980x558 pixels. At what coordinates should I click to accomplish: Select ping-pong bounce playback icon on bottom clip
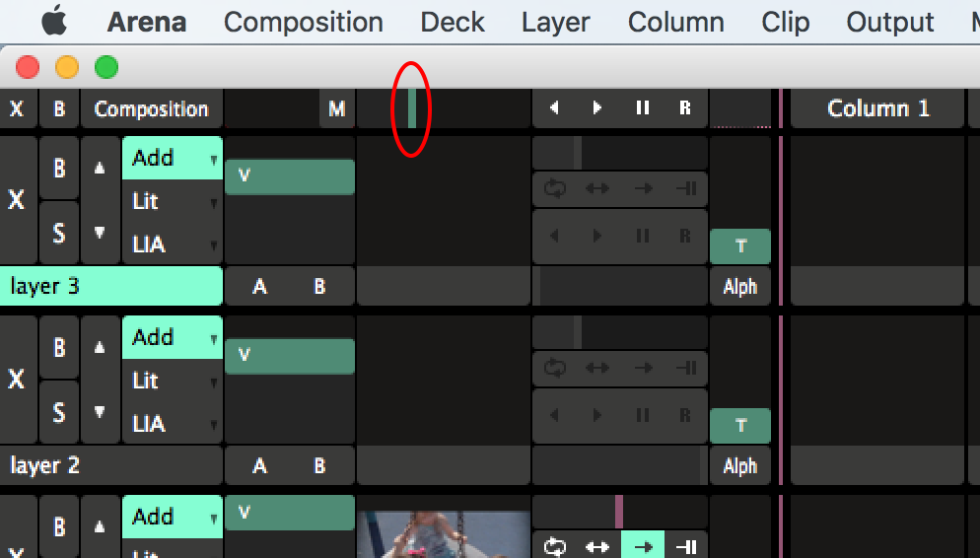(597, 546)
